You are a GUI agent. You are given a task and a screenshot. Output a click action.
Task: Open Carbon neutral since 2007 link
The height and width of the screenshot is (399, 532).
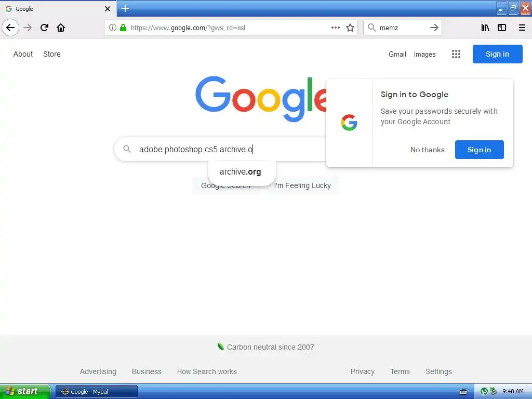point(270,347)
